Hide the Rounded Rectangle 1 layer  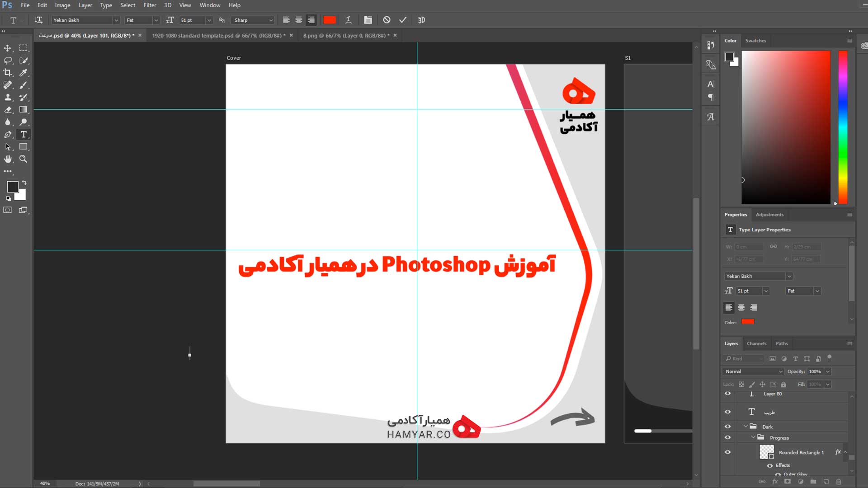[727, 452]
